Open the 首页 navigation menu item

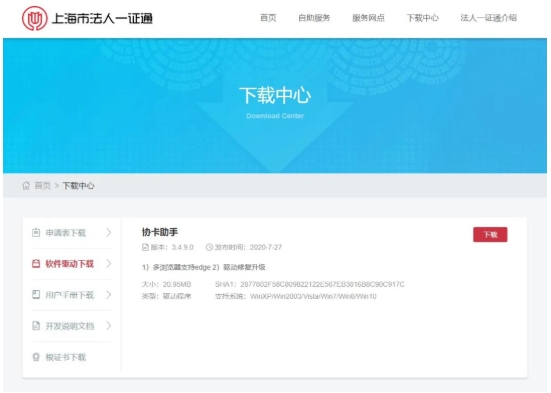268,18
